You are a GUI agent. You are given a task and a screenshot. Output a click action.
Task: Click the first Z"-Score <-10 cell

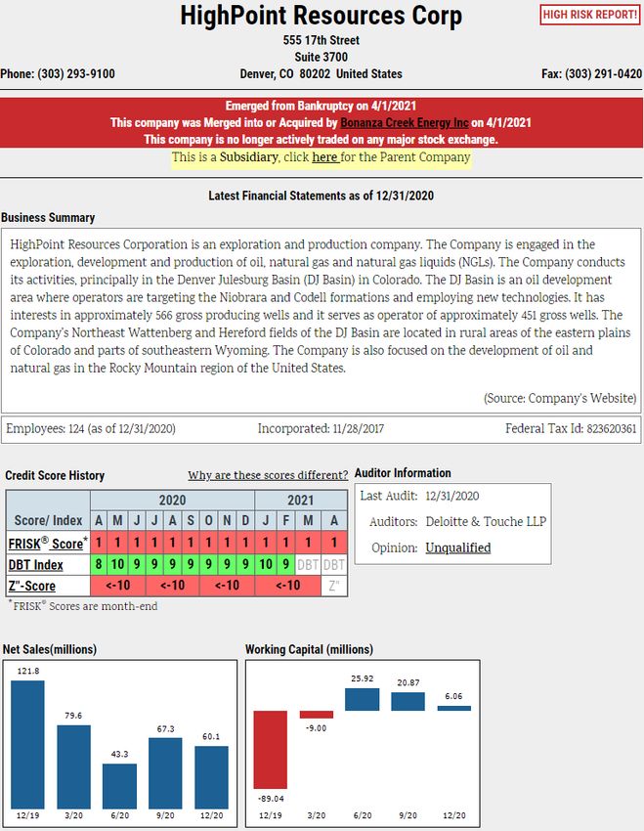point(117,586)
